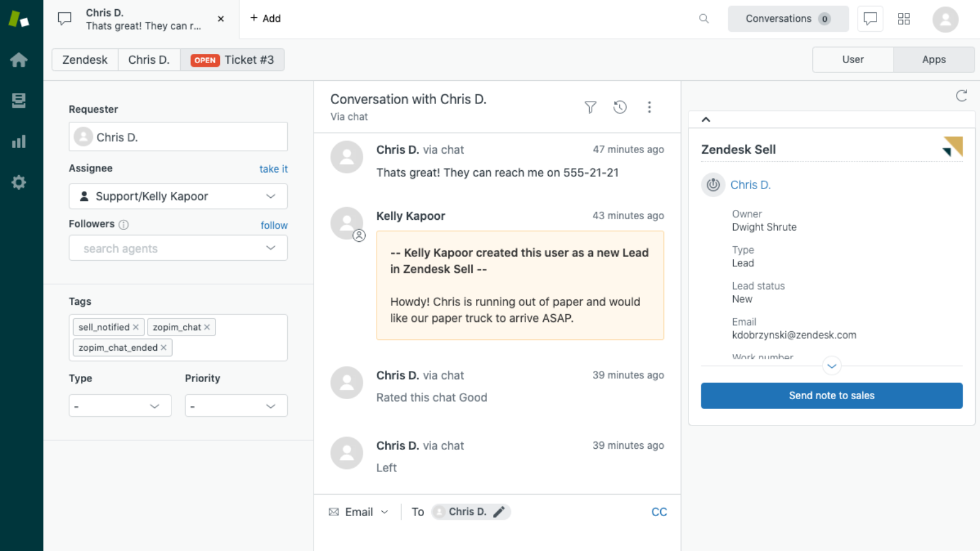Click the 'Left' chat event text
The width and height of the screenshot is (980, 551).
(386, 468)
